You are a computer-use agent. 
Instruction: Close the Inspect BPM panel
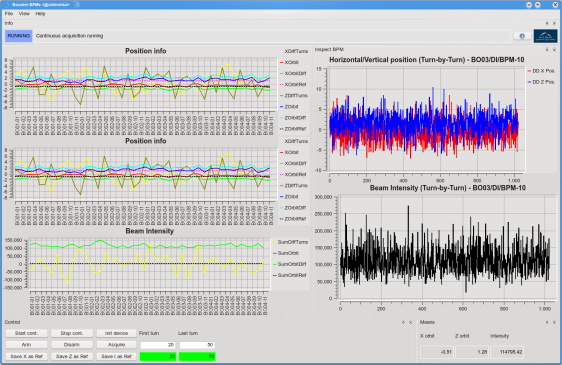(554, 49)
